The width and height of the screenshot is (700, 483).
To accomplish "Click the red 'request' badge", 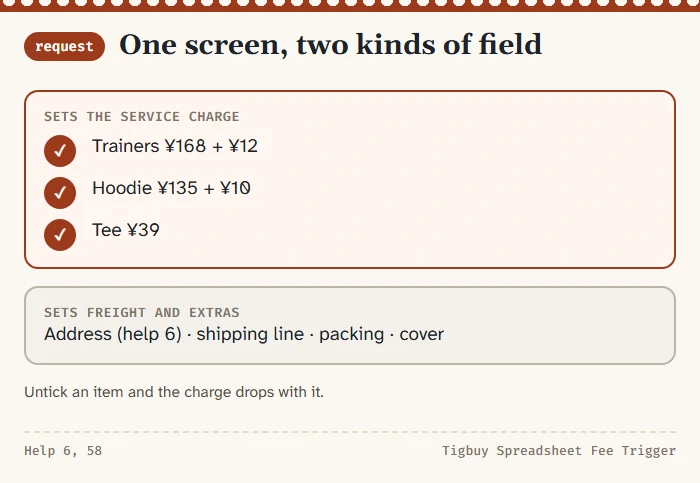I will click(64, 46).
